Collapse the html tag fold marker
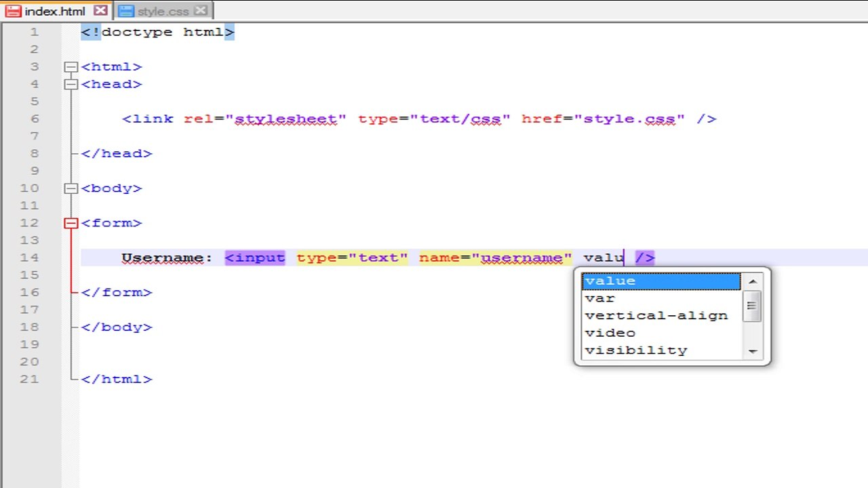This screenshot has height=488, width=868. click(x=71, y=66)
